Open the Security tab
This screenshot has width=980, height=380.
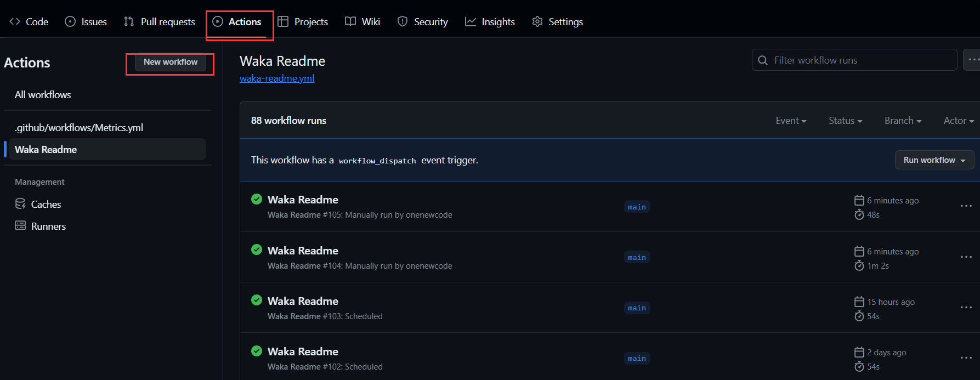(x=422, y=21)
